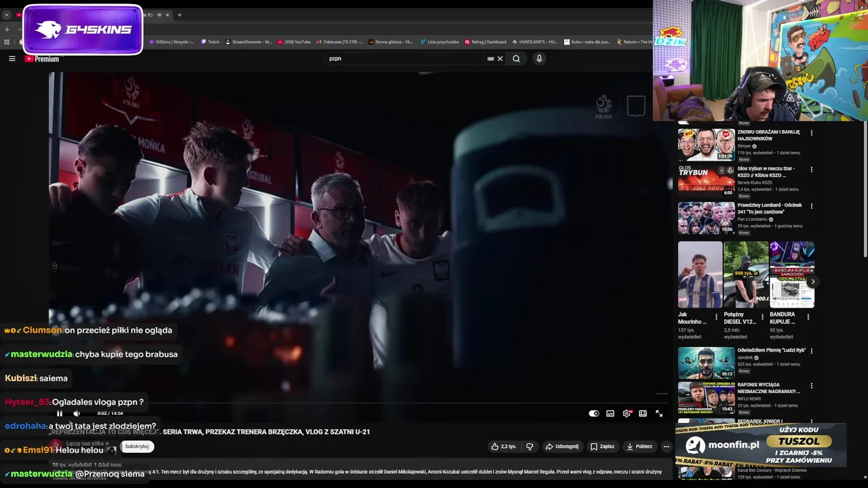The image size is (868, 488).
Task: Mute the tab audio icon
Action: click(159, 15)
